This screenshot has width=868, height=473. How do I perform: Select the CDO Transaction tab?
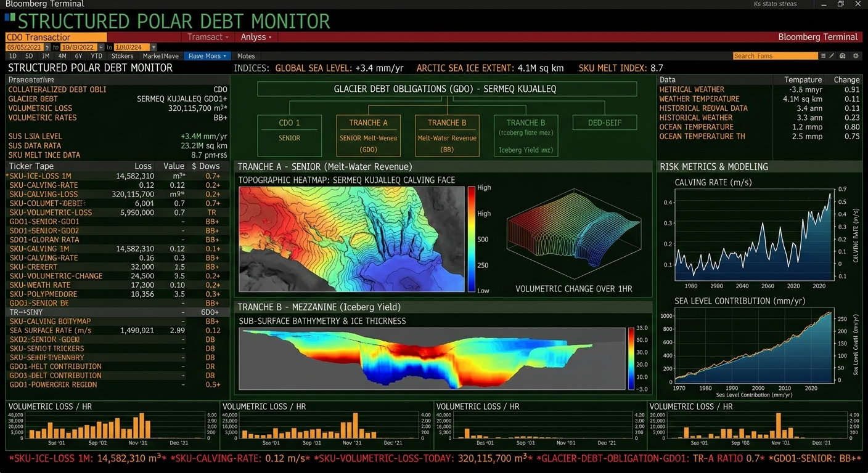coord(55,37)
